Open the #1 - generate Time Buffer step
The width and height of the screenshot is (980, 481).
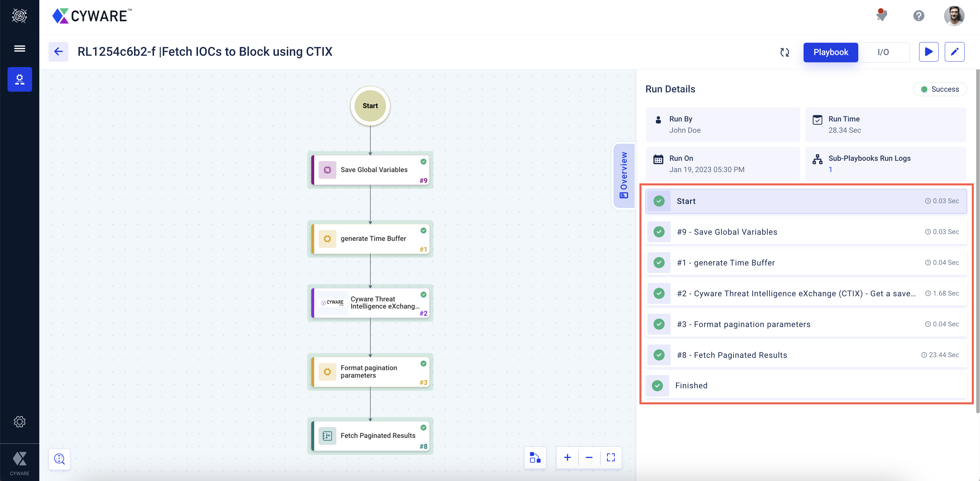click(x=806, y=263)
